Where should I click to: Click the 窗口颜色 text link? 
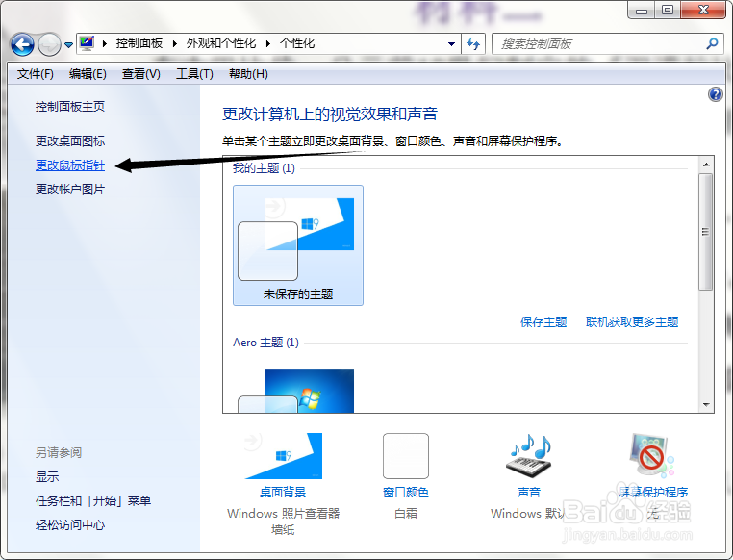(406, 493)
